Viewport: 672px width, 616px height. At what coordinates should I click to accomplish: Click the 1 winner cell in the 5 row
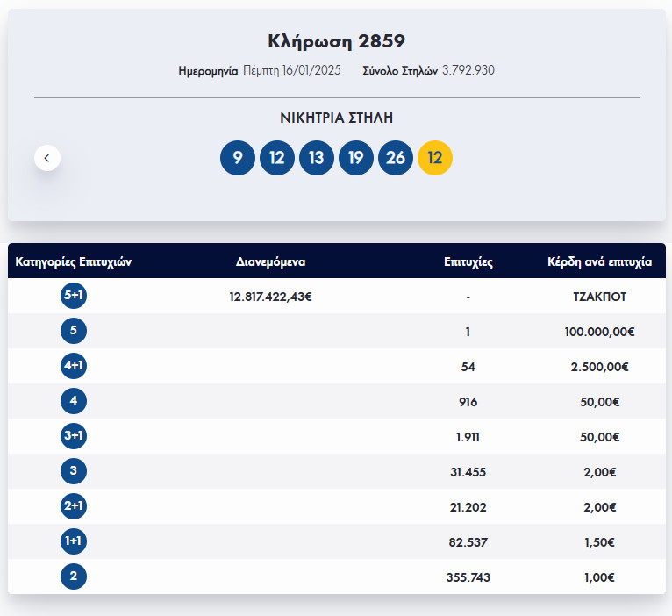point(468,332)
